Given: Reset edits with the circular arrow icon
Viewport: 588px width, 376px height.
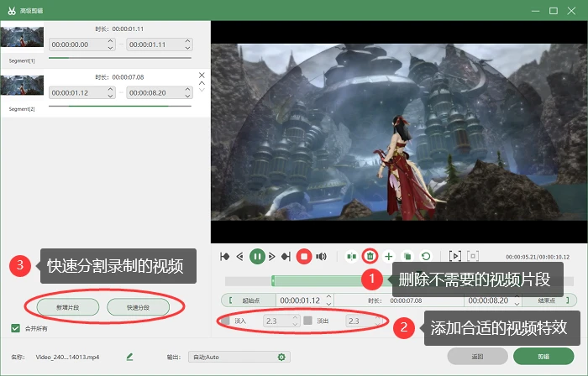Looking at the screenshot, I should pos(426,257).
